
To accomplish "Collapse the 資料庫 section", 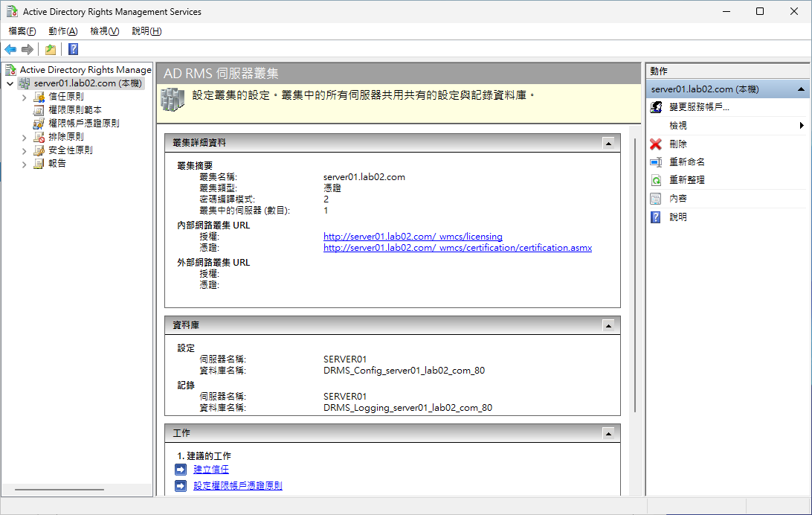I will [608, 325].
